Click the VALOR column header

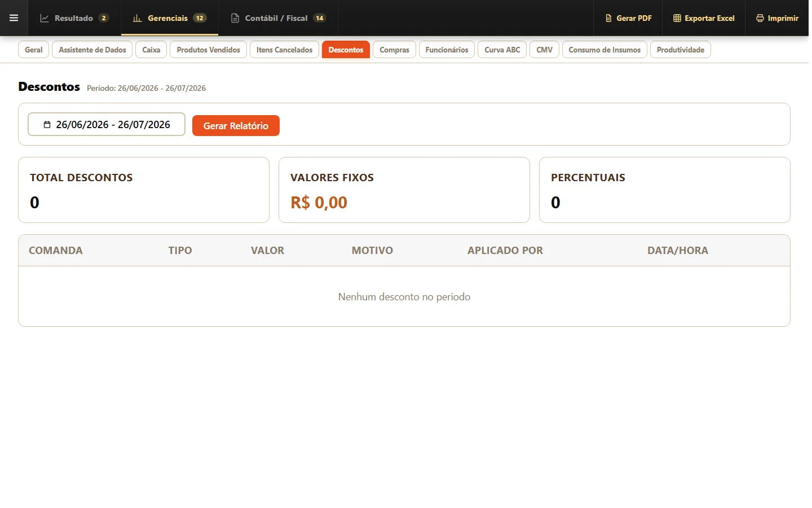click(x=268, y=251)
